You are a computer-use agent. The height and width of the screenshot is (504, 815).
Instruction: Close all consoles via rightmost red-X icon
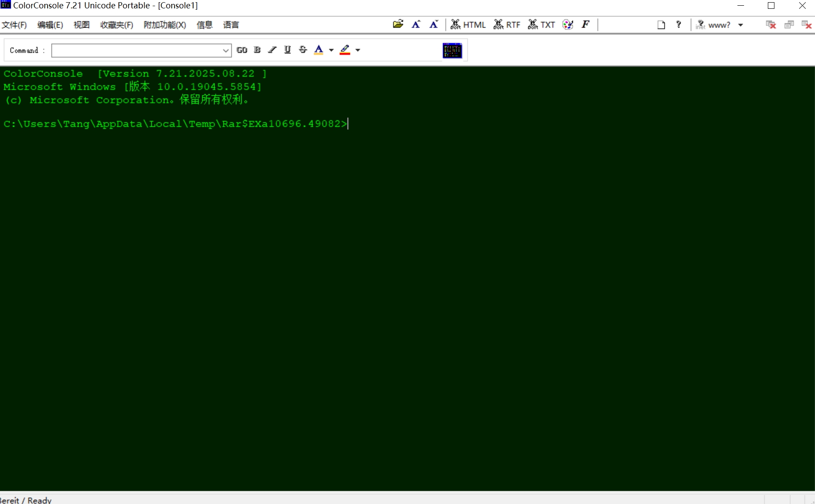point(807,25)
